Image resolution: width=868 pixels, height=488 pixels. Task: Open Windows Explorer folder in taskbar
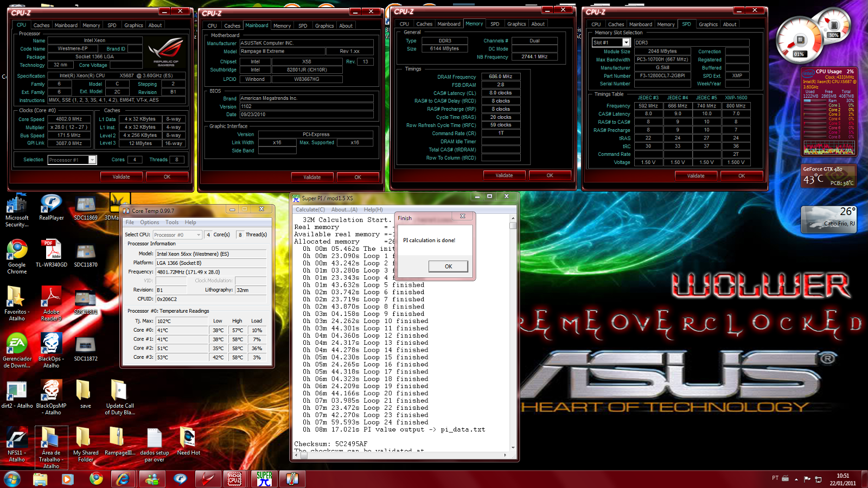click(40, 479)
